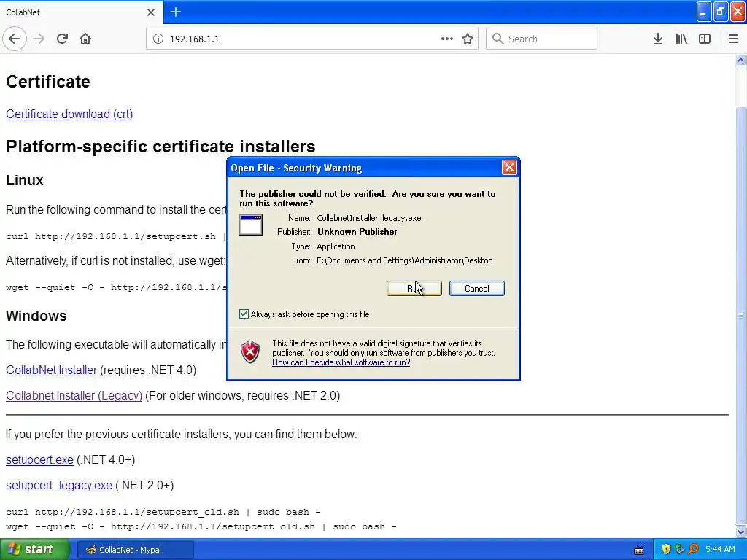Open page actions three-dot menu
This screenshot has height=560, width=747.
447,39
